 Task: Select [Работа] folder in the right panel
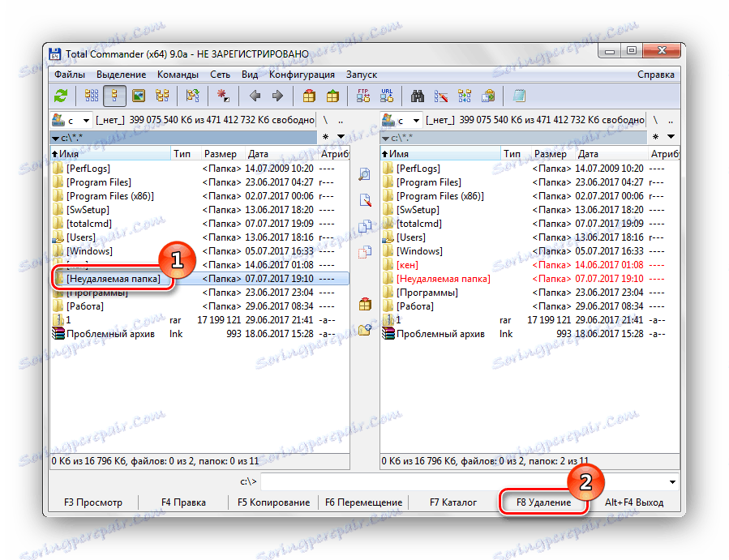530,306
